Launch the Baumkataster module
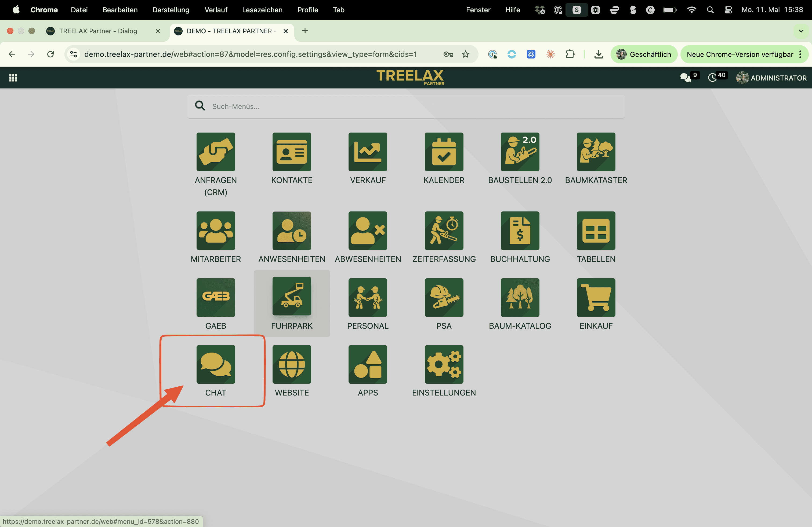 point(596,159)
